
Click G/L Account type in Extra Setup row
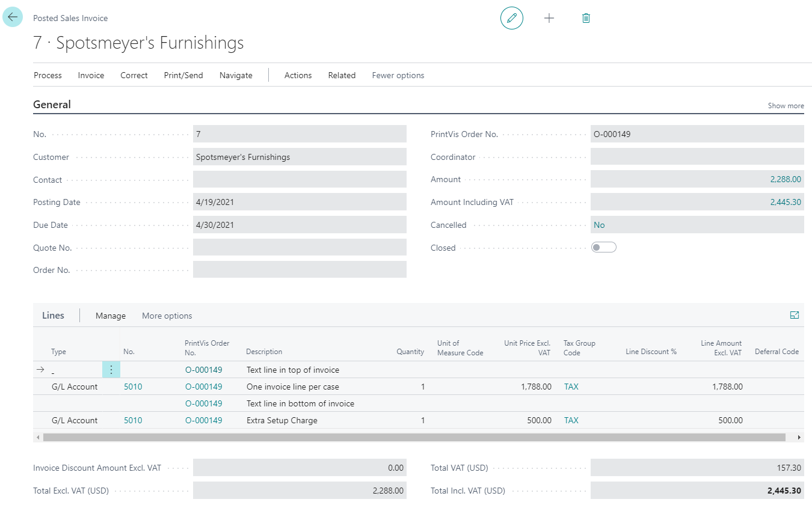click(75, 420)
